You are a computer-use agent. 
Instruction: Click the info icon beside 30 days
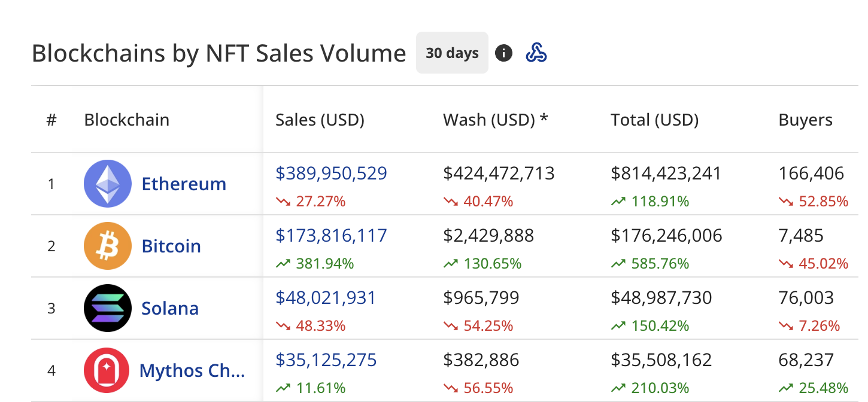pyautogui.click(x=503, y=53)
